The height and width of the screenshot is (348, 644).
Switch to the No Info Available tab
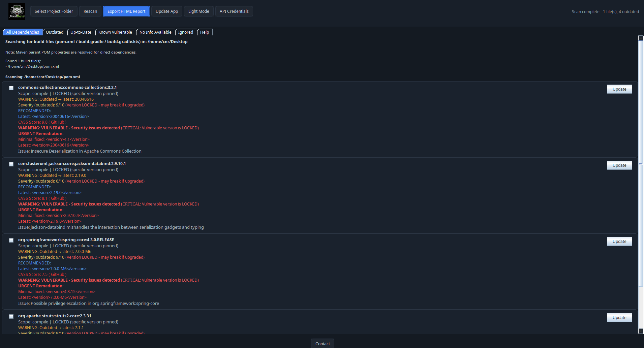[155, 32]
